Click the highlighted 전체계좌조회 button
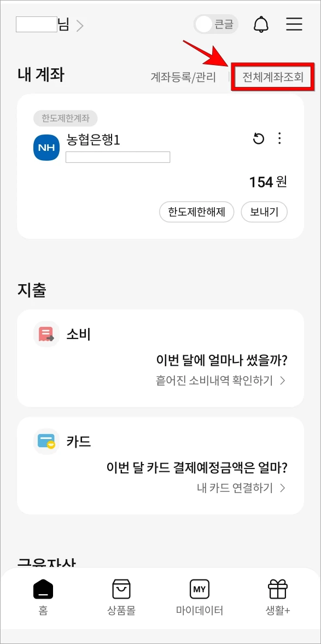 [272, 77]
